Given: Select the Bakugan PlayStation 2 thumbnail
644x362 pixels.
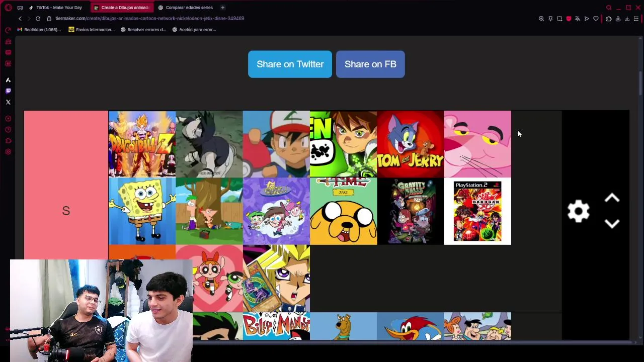Looking at the screenshot, I should point(477,211).
